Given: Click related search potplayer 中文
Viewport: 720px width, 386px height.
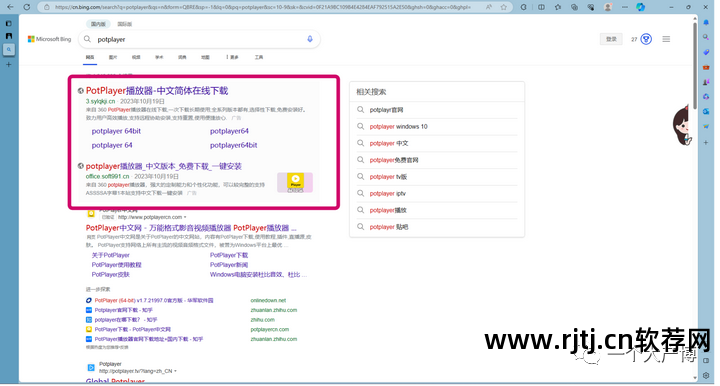Looking at the screenshot, I should (389, 143).
